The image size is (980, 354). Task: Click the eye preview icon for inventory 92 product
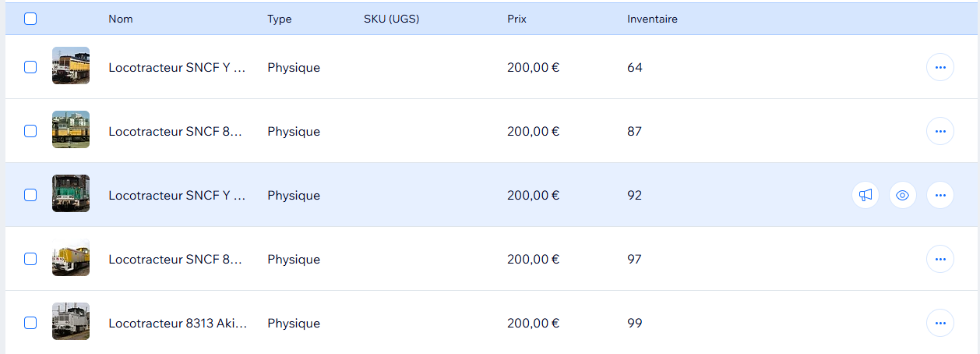[x=903, y=195]
